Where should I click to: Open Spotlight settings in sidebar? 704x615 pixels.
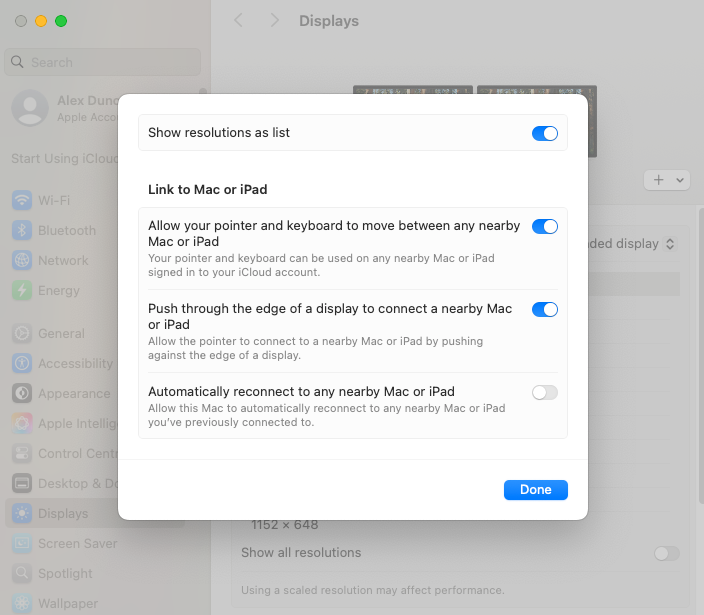(65, 574)
